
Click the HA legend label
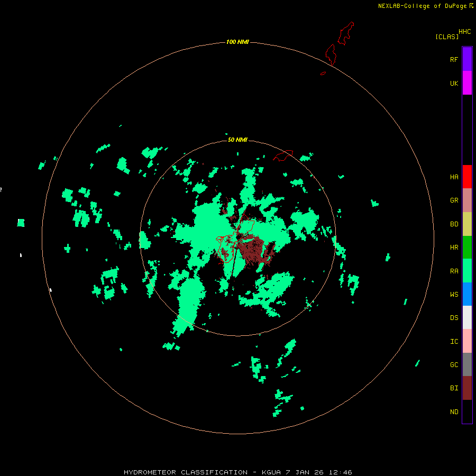(x=454, y=177)
